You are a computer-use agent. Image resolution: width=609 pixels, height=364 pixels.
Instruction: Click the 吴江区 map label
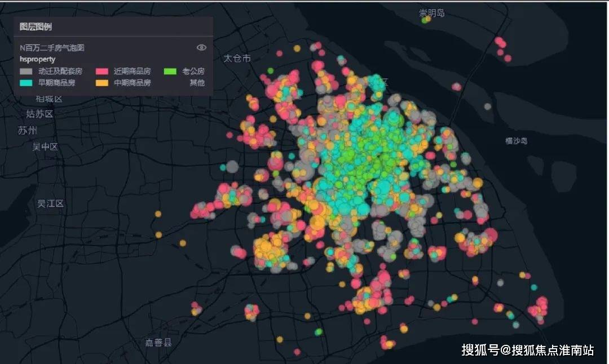(50, 203)
